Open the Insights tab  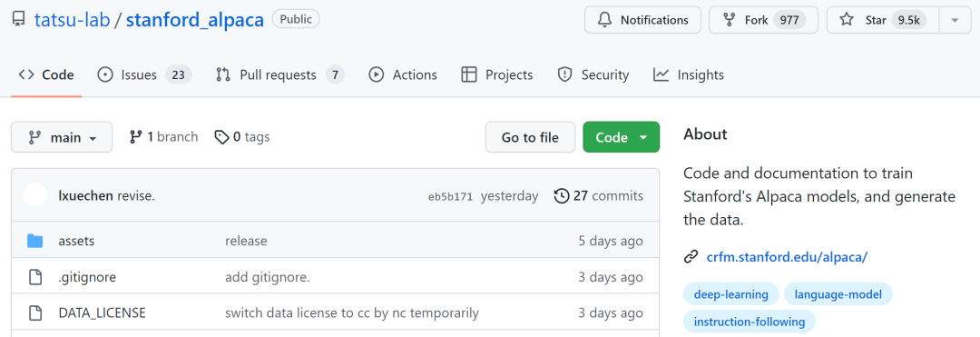(688, 75)
